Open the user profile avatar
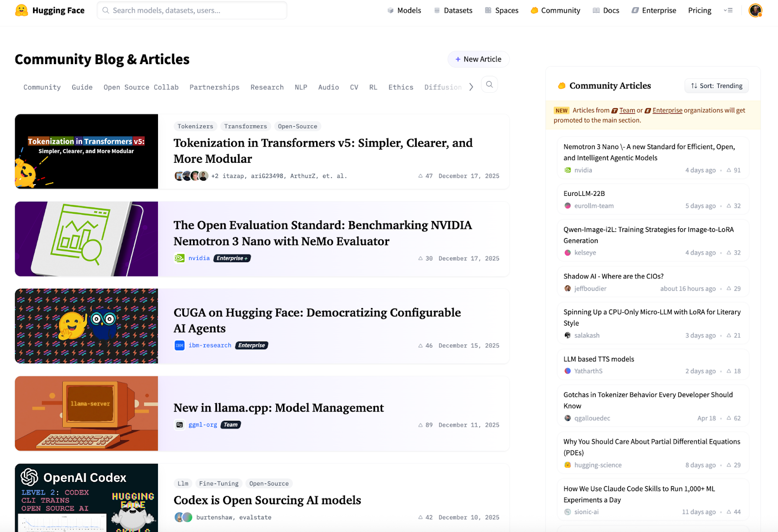The height and width of the screenshot is (532, 778). click(755, 10)
